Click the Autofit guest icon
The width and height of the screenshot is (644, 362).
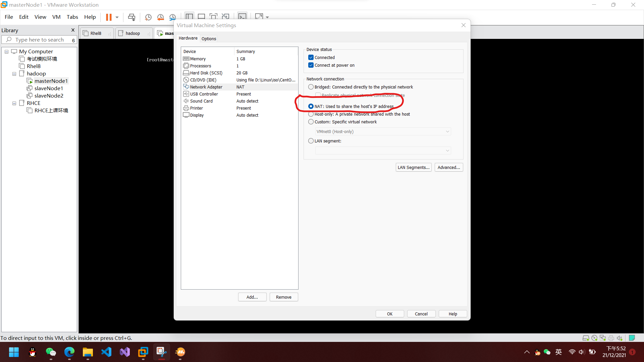click(x=258, y=16)
